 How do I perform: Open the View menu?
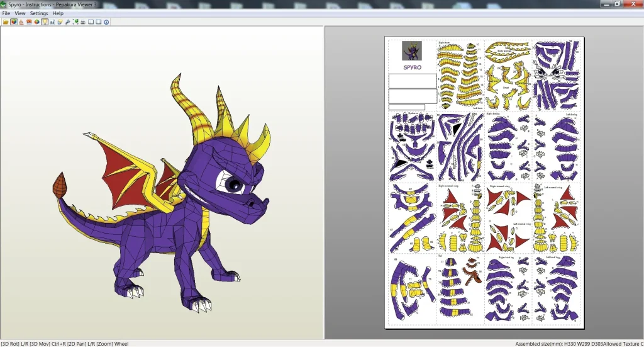coord(19,13)
